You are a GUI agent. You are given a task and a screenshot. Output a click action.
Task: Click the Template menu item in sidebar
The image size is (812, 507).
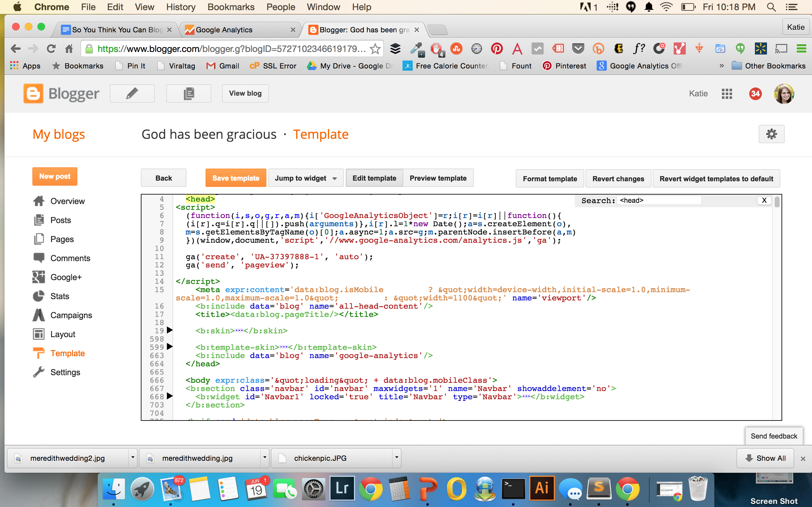pyautogui.click(x=67, y=353)
